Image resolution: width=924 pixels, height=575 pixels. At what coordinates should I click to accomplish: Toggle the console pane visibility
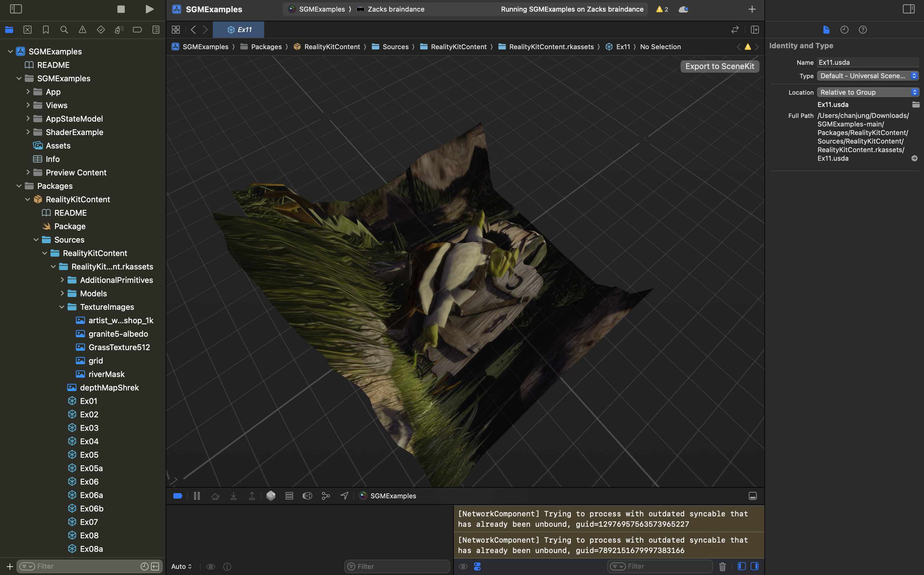pos(754,566)
